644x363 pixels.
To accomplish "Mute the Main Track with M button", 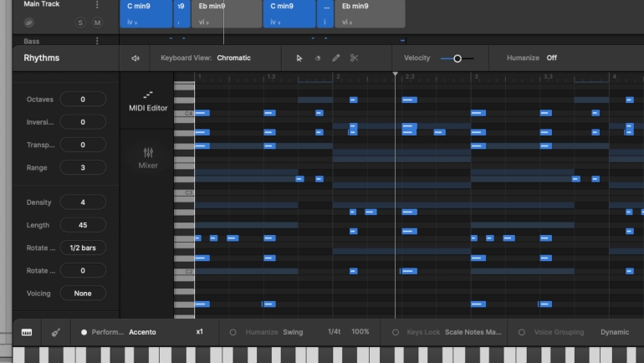I will tap(97, 23).
